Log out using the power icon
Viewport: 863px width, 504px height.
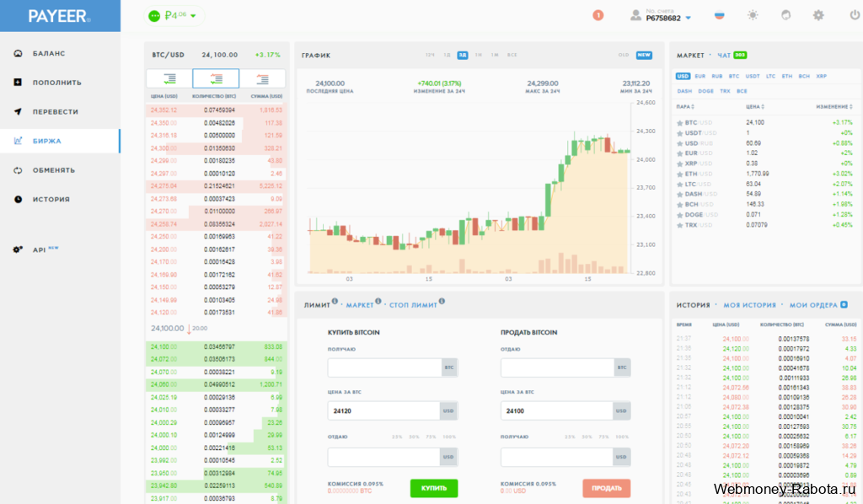(855, 15)
